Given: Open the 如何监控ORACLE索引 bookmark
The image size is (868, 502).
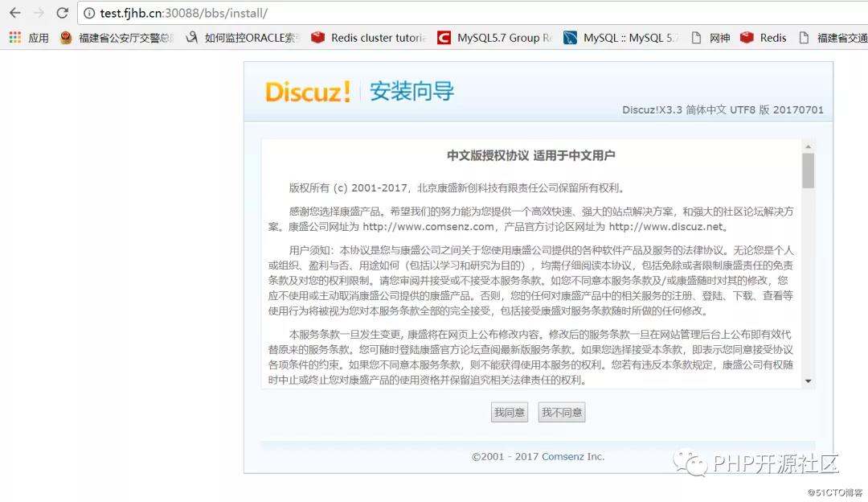Looking at the screenshot, I should [243, 38].
